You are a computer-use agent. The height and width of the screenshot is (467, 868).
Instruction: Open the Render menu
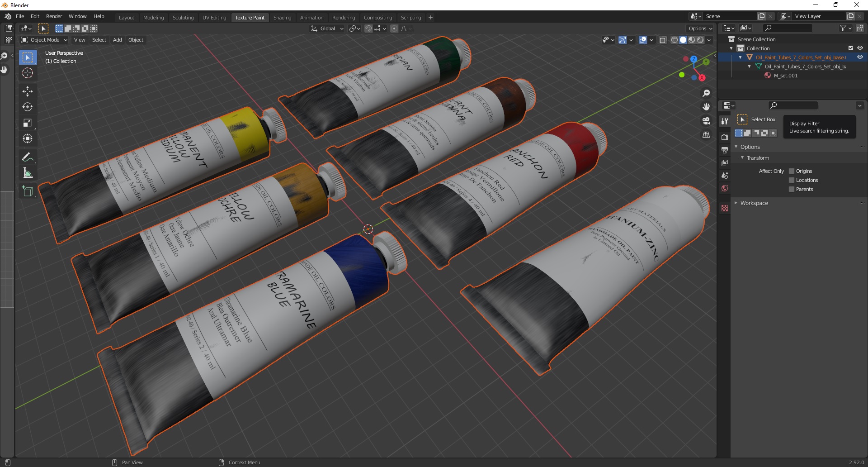[x=54, y=16]
